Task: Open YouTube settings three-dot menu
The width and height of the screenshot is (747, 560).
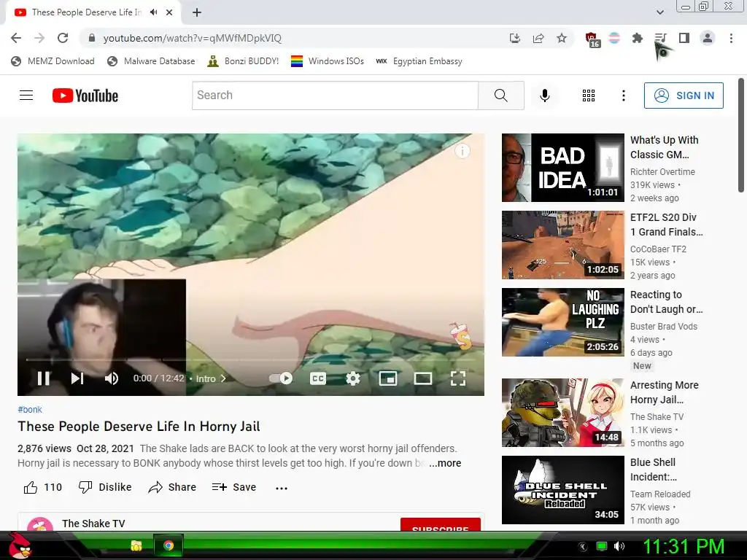Action: coord(623,96)
